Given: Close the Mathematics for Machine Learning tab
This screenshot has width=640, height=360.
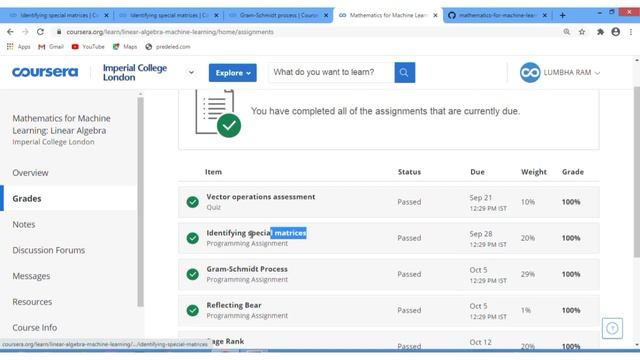Looking at the screenshot, I should click(435, 15).
